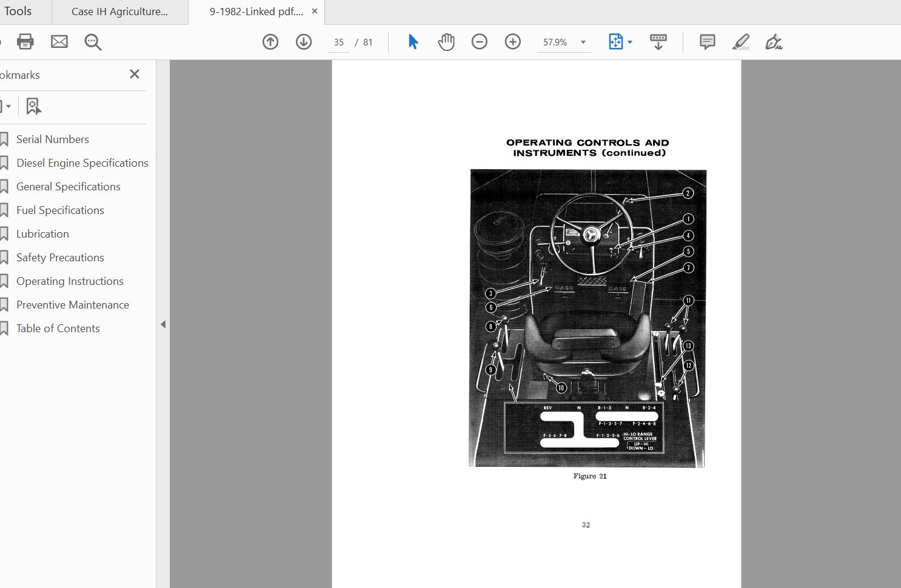Screen dimensions: 901x588
Task: Switch to Case IH Agriculture tab
Action: (119, 12)
